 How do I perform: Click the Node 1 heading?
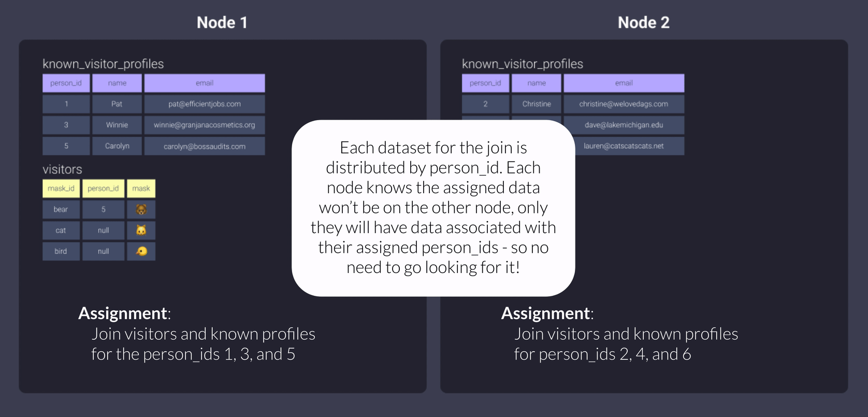[222, 22]
